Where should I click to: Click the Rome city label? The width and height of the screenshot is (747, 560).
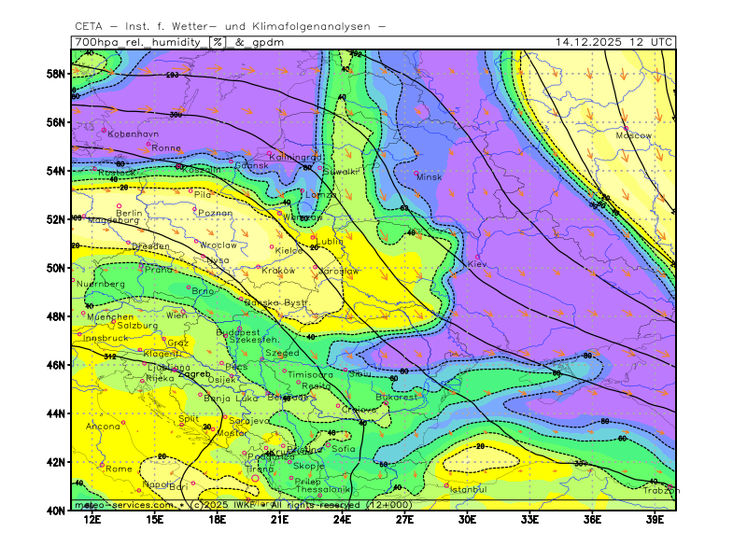(119, 469)
